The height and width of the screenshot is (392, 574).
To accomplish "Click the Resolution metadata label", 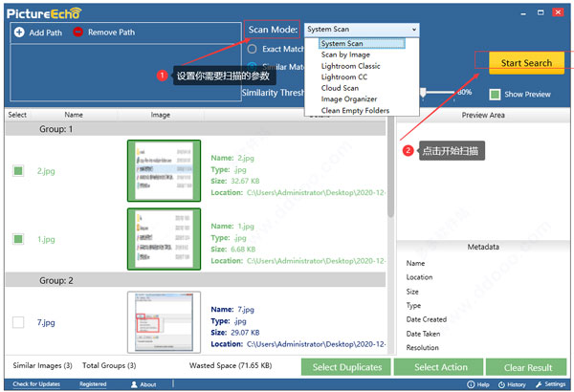I will [423, 348].
